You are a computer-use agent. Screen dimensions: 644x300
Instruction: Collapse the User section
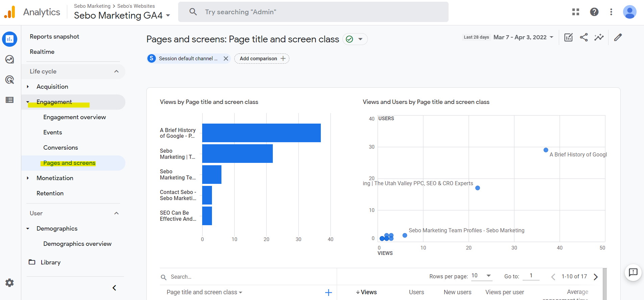tap(116, 213)
